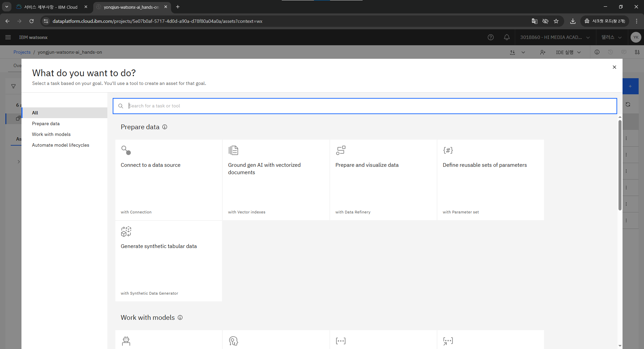Click the Connect to a data source icon
The width and height of the screenshot is (644, 349).
126,150
